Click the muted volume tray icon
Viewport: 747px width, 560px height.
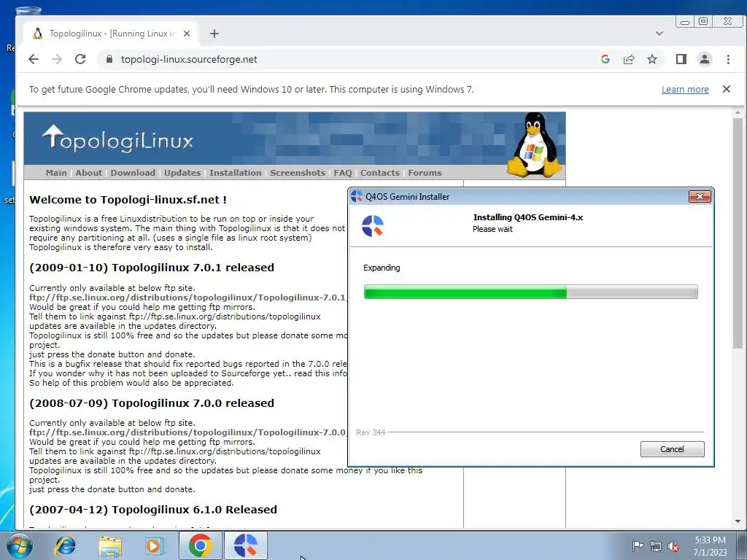[673, 546]
